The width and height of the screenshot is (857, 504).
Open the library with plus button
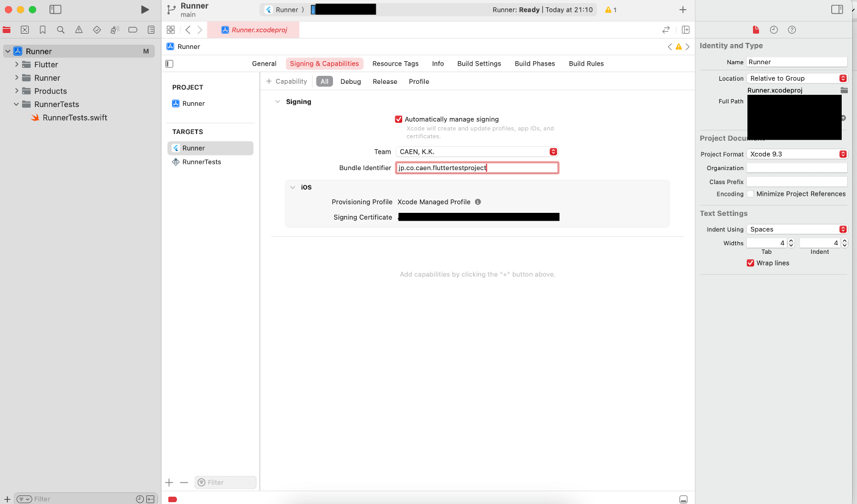click(x=683, y=10)
